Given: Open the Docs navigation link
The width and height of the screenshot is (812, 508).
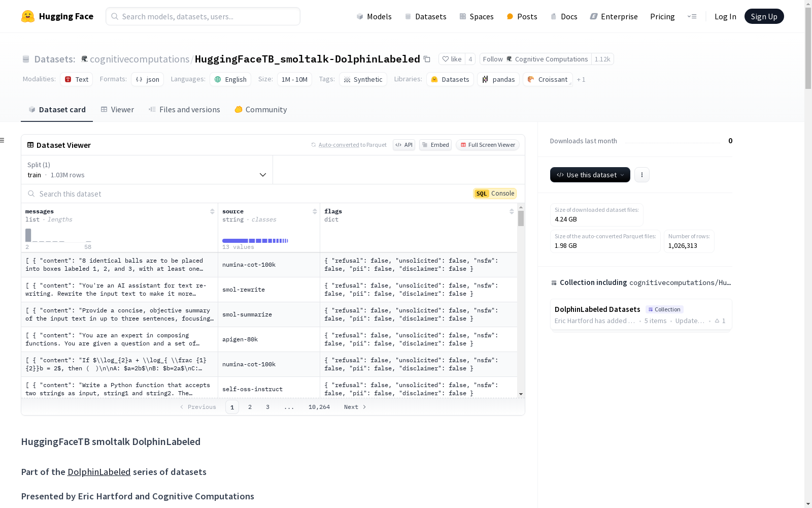Looking at the screenshot, I should coord(564,16).
